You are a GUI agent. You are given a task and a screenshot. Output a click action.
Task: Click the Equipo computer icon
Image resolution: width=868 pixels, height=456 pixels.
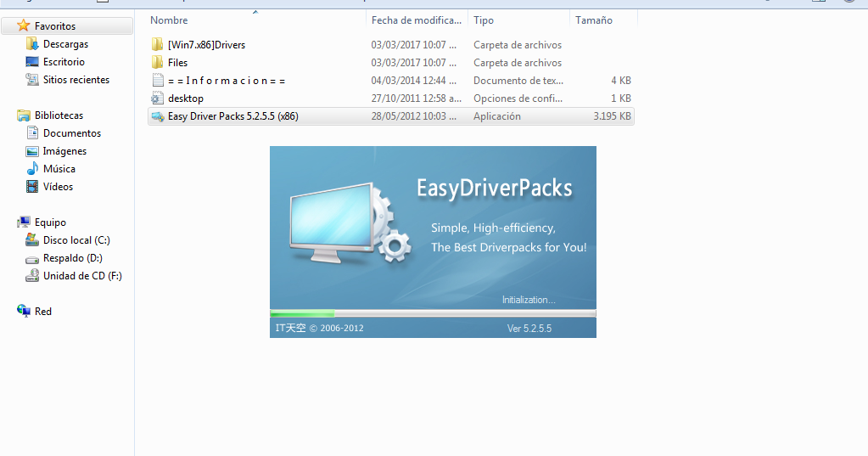(23, 222)
